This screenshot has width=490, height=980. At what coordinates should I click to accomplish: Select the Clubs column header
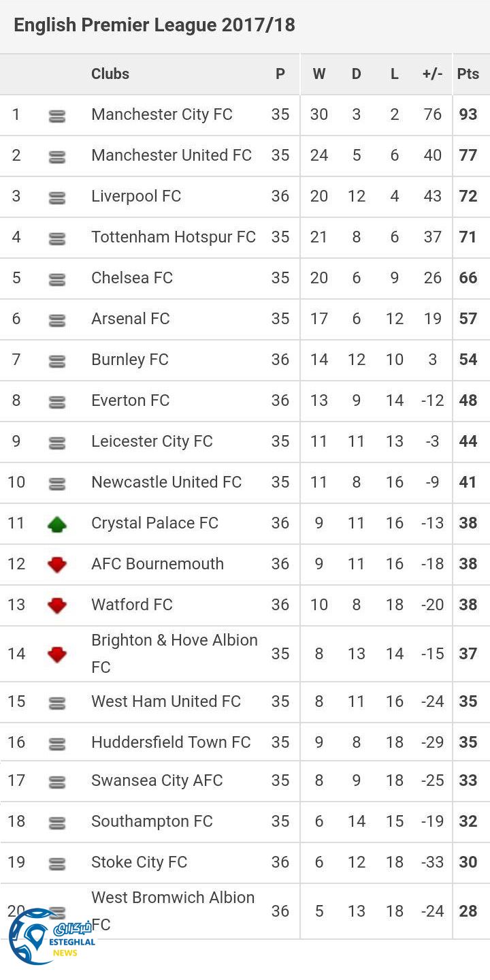(x=110, y=74)
